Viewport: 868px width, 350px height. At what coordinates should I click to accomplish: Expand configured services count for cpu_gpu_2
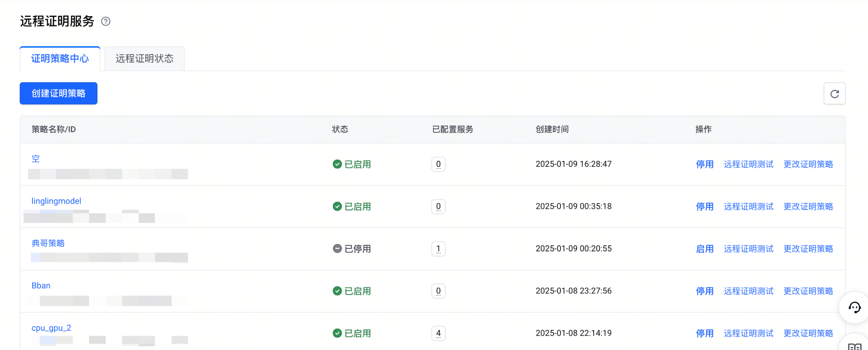(x=438, y=333)
